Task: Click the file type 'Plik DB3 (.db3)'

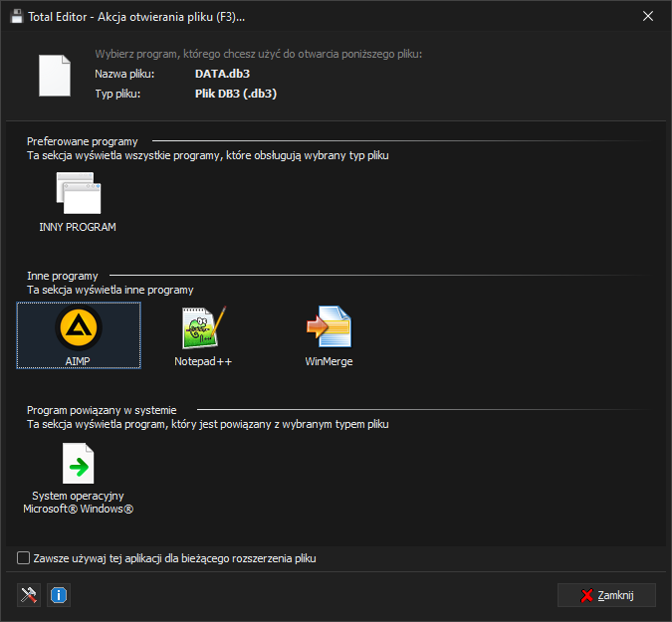Action: [x=236, y=94]
